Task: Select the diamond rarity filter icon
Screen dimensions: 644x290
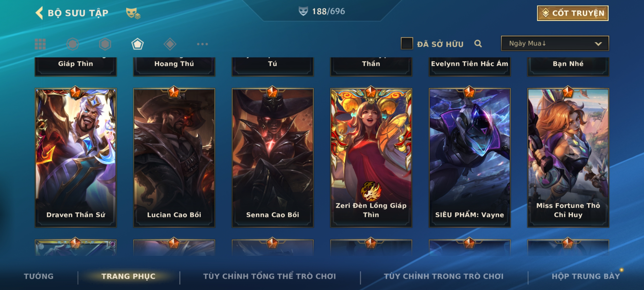Action: 170,44
